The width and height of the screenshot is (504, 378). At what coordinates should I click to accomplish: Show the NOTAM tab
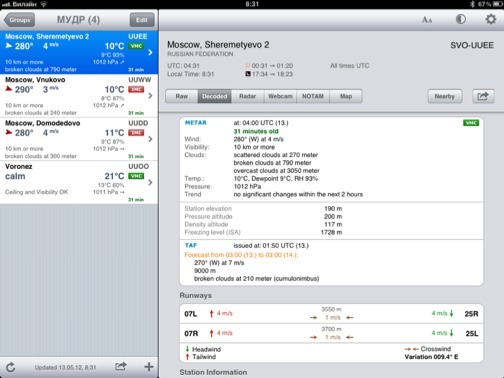pyautogui.click(x=313, y=96)
